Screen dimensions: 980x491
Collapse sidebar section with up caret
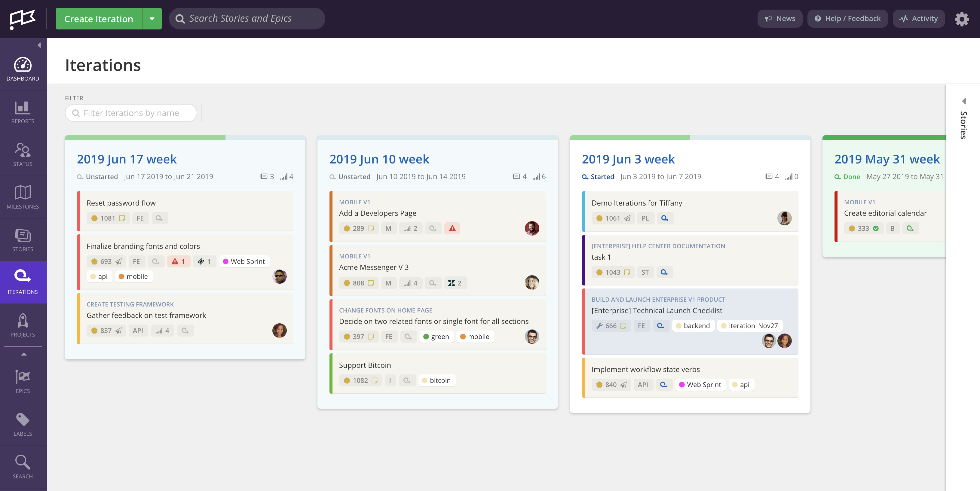coord(23,354)
